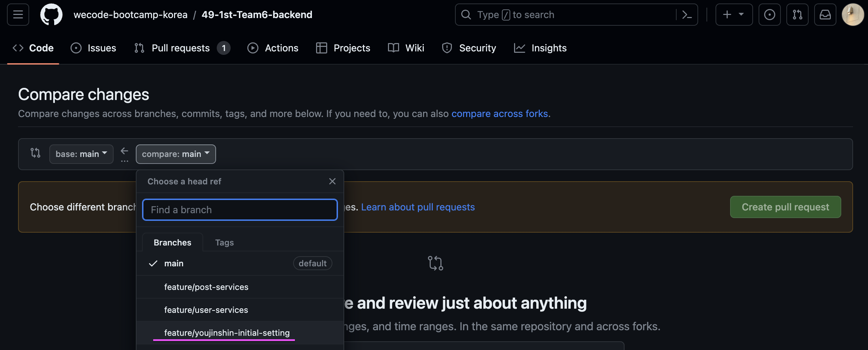This screenshot has height=350, width=868.
Task: Open the hamburger navigation menu
Action: [x=18, y=15]
